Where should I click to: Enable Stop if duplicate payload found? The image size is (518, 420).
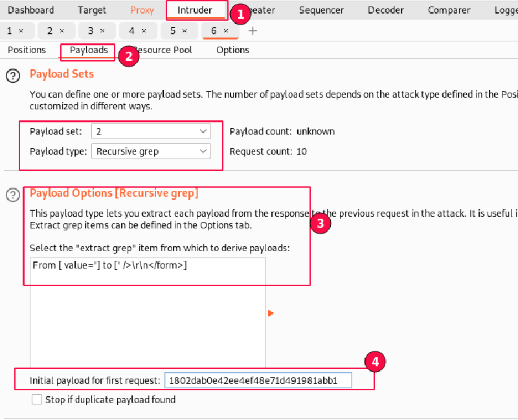tap(37, 400)
